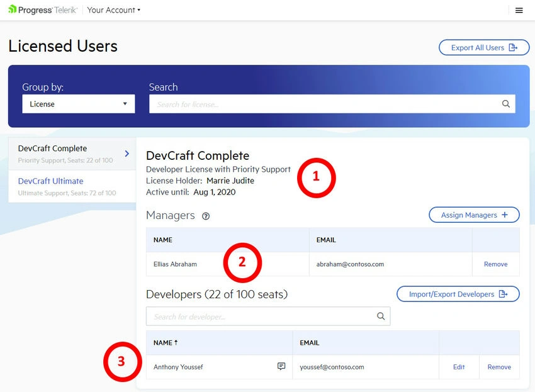Open Anthony Youssef's comment note icon

pos(281,366)
